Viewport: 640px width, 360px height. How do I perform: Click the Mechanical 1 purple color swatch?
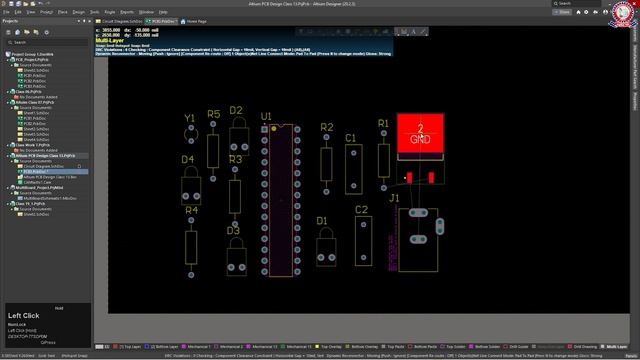point(184,347)
